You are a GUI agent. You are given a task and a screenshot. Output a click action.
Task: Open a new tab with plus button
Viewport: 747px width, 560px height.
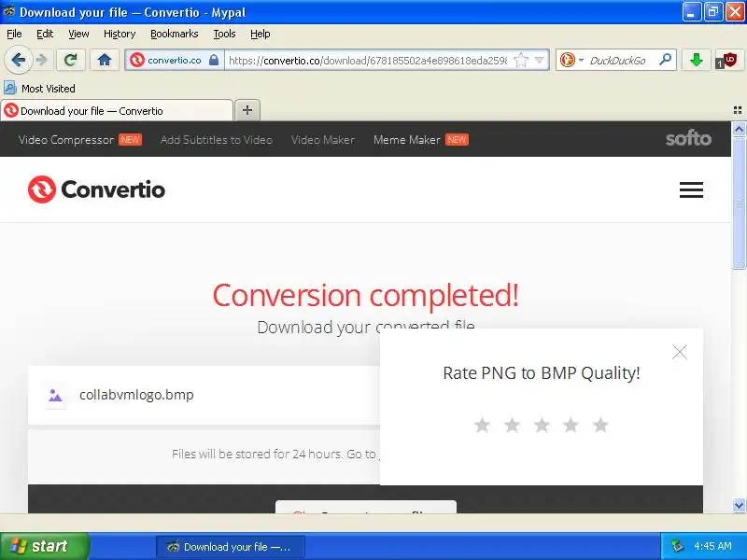click(x=247, y=110)
